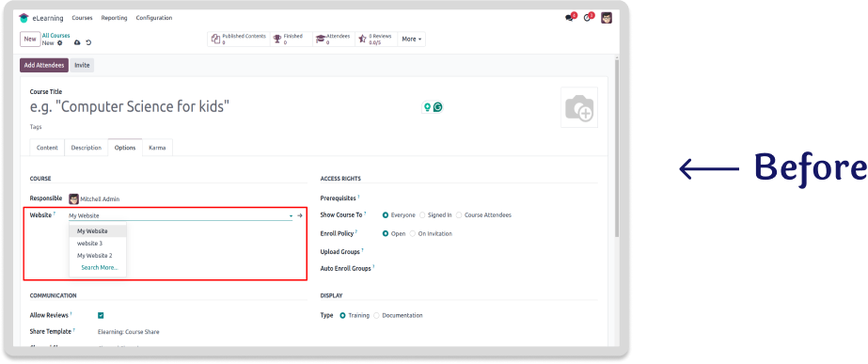This screenshot has width=868, height=364.
Task: Click the Add Attendees button
Action: pos(44,66)
